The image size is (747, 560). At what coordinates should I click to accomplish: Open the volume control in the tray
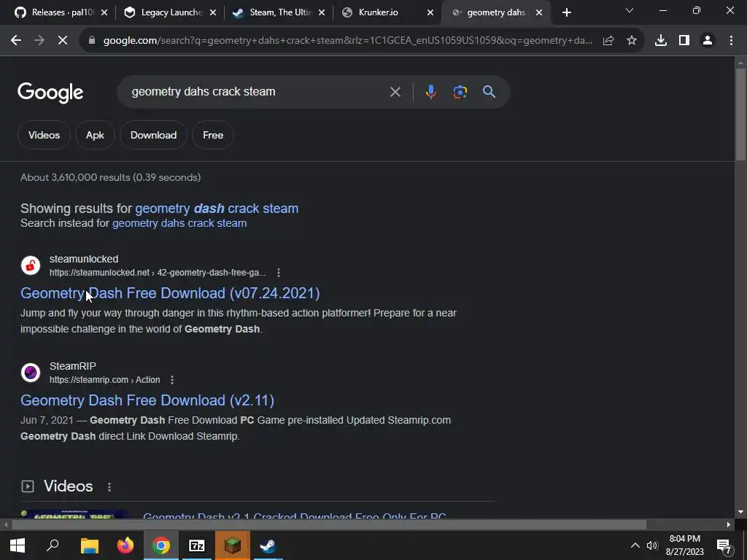[x=652, y=545]
